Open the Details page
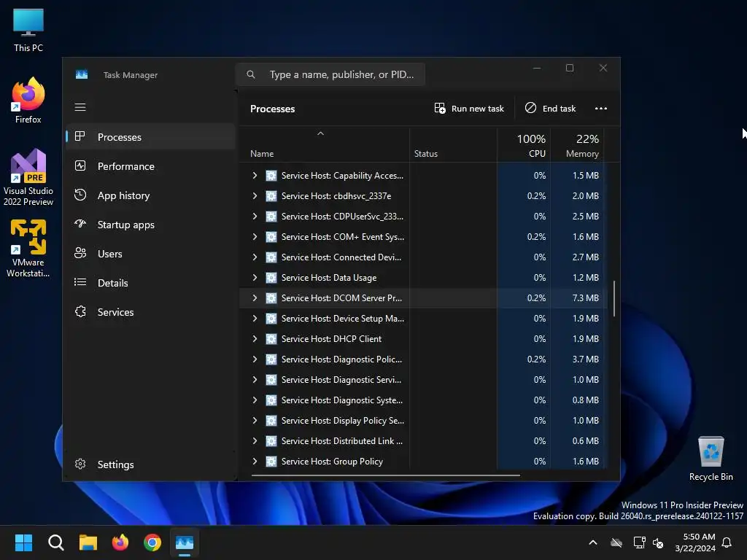747x560 pixels. pos(150,282)
